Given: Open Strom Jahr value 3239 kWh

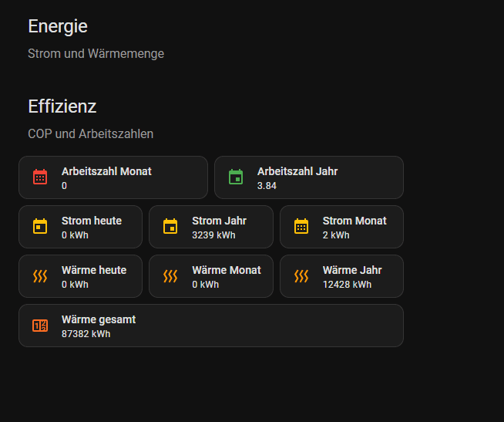Looking at the screenshot, I should pyautogui.click(x=213, y=235).
